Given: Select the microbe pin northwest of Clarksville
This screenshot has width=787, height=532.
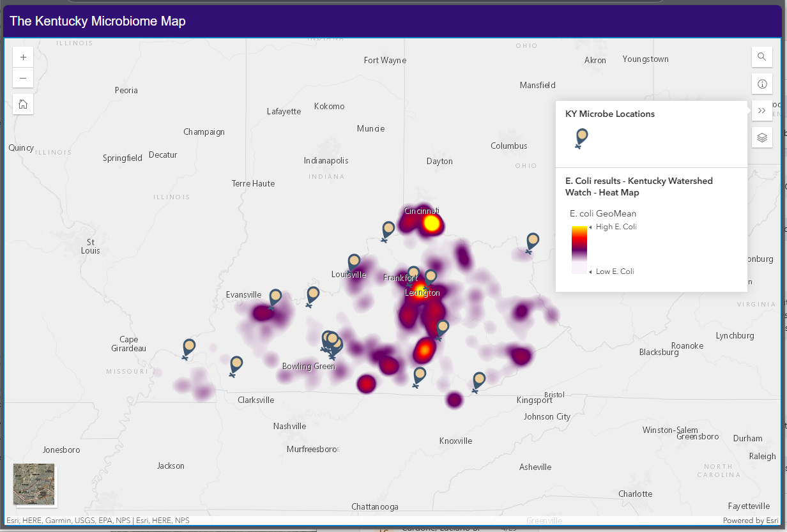Looking at the screenshot, I should pos(236,366).
